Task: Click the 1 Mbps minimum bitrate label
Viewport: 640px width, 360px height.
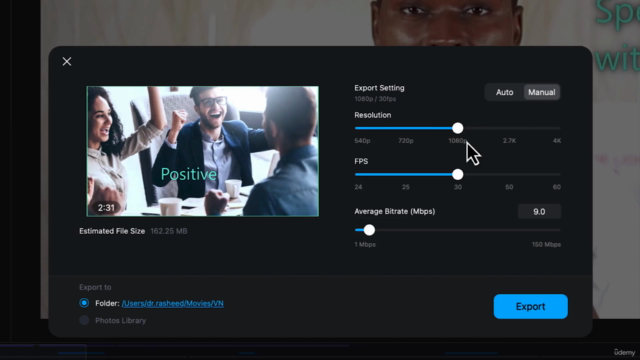Action: coord(365,244)
